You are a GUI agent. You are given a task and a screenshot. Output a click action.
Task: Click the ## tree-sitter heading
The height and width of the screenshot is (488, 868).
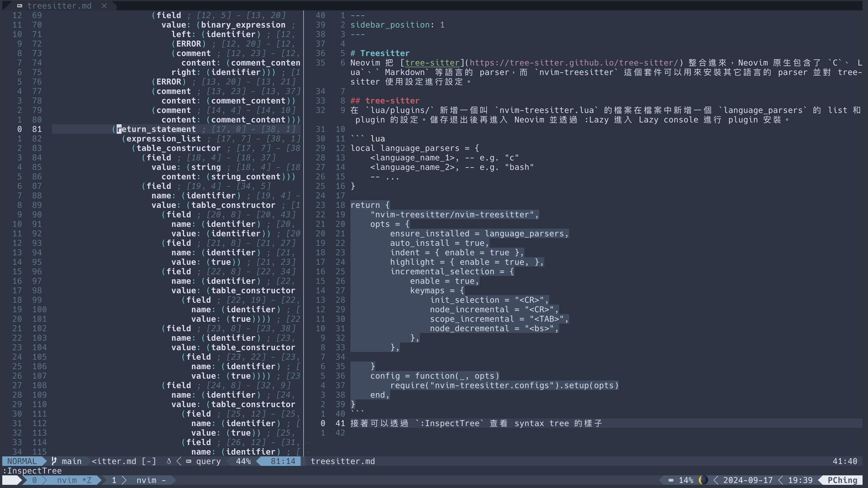point(385,101)
